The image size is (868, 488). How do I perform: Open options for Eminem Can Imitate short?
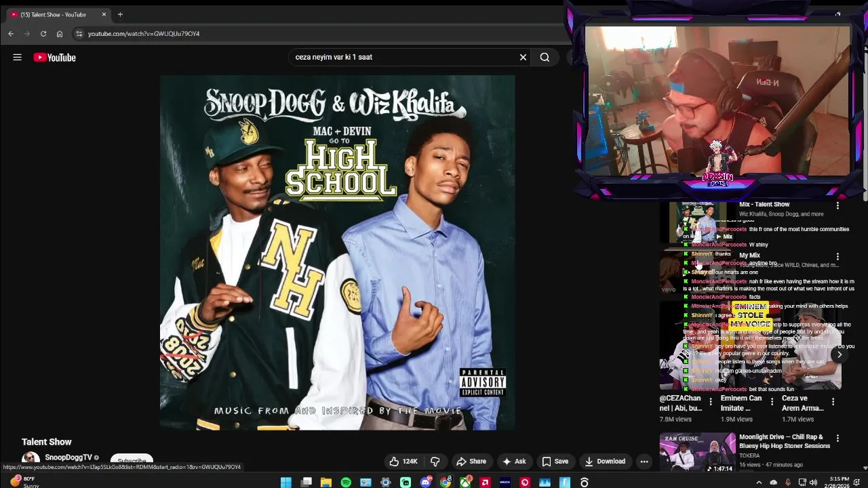pyautogui.click(x=772, y=402)
